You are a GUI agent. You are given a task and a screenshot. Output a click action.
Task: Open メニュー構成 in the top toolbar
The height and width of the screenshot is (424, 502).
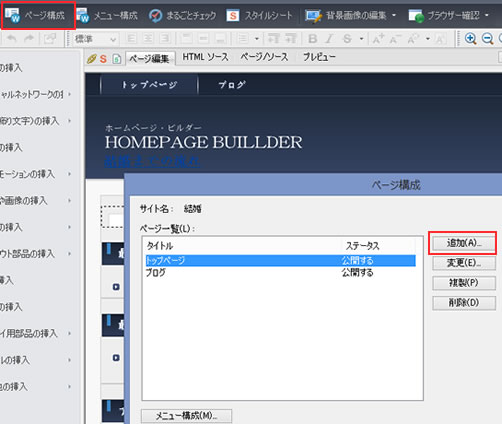[x=107, y=15]
